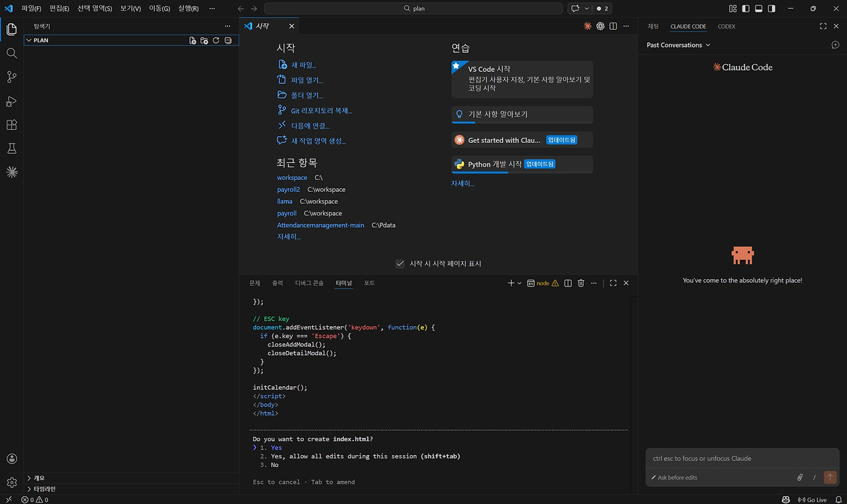
Task: Click the Open Folder link
Action: pos(307,95)
